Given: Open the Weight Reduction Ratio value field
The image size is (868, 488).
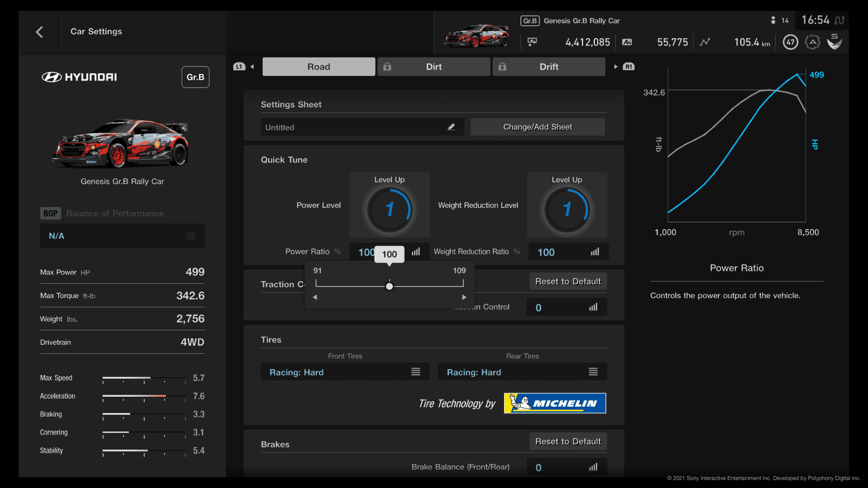Looking at the screenshot, I should 568,252.
